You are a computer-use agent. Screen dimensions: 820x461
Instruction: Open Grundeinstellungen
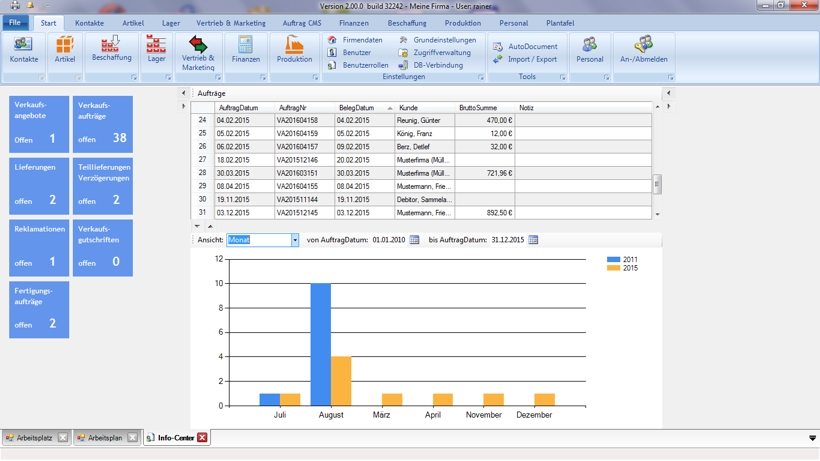(x=438, y=40)
